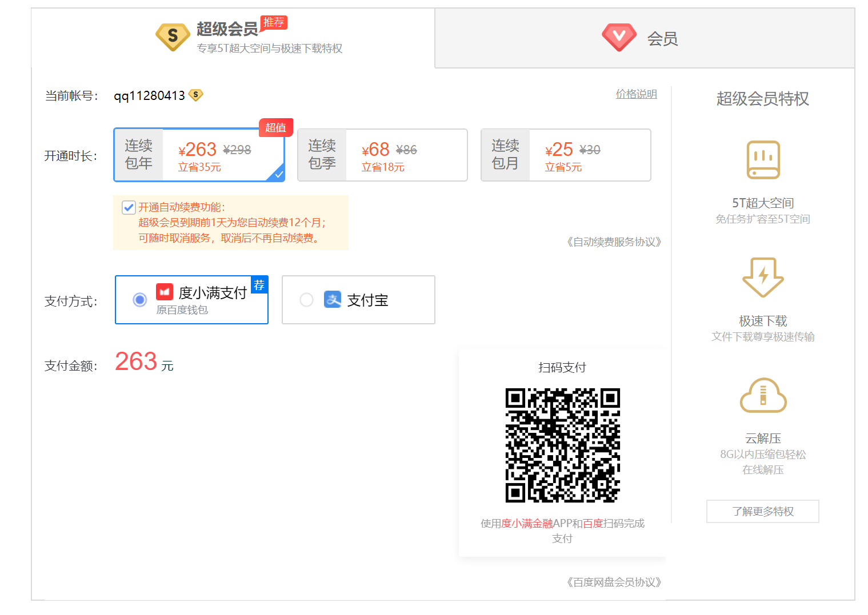Screen dimensions: 868x615
Task: Choose the 度小满支付 radio button
Action: click(139, 300)
